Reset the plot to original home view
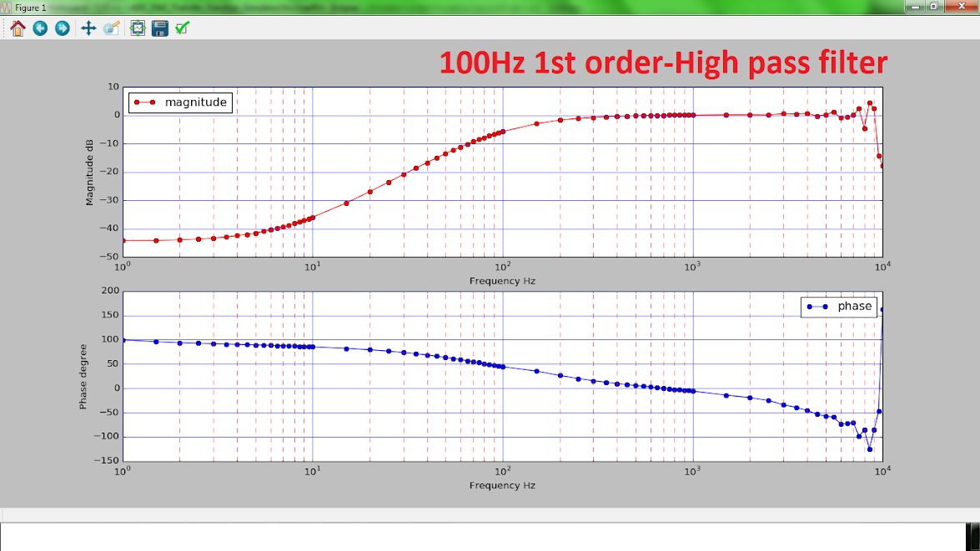The image size is (980, 551). point(18,28)
